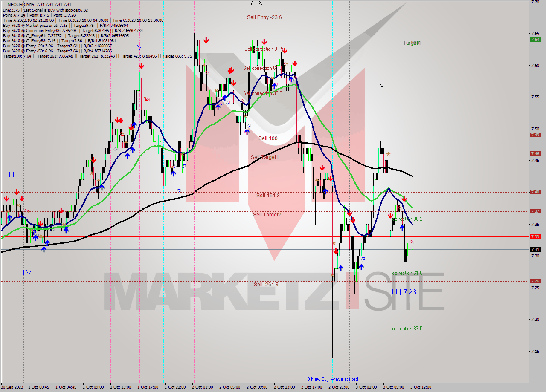Click the red 7.33 price tag

535,236
